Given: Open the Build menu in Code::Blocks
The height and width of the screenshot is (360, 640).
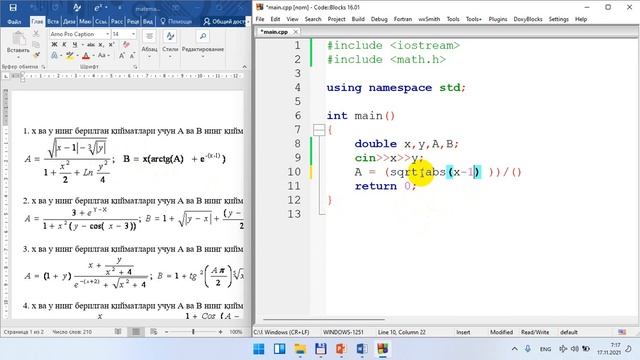Looking at the screenshot, I should click(x=358, y=19).
